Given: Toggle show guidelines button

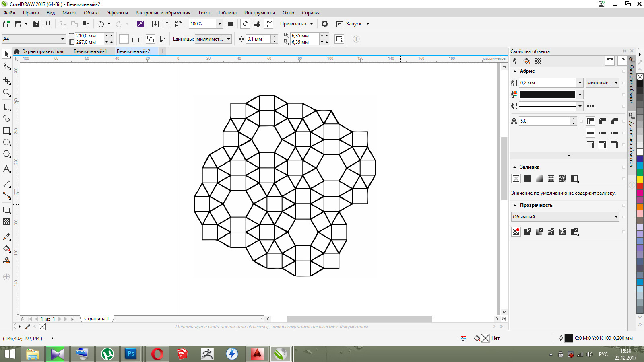Looking at the screenshot, I should [x=268, y=24].
